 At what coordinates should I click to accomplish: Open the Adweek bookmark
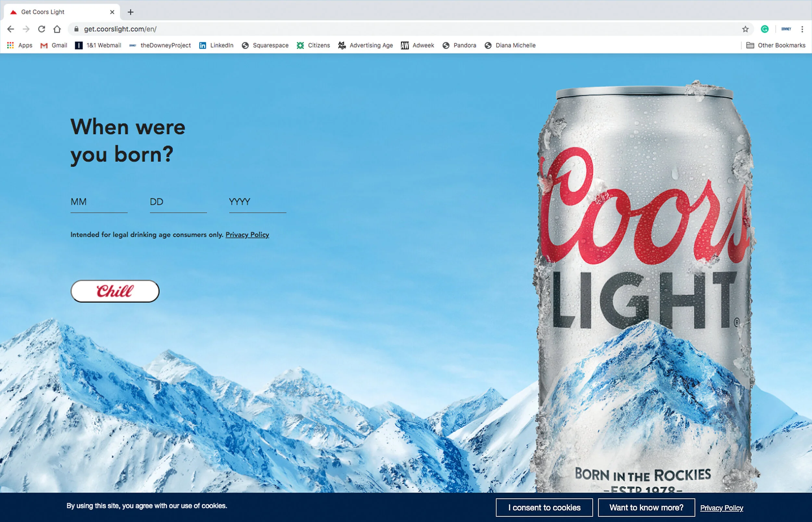tap(417, 45)
